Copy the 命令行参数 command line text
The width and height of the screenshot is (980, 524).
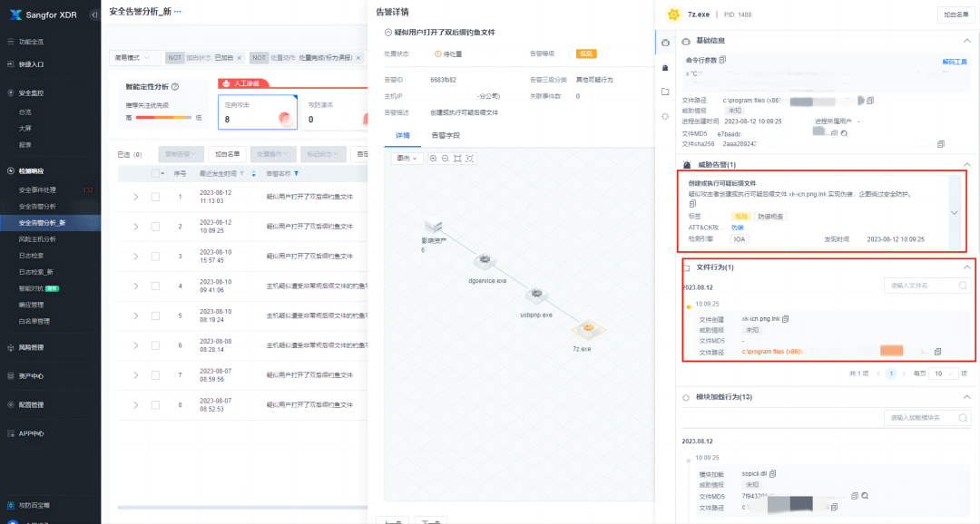point(723,60)
